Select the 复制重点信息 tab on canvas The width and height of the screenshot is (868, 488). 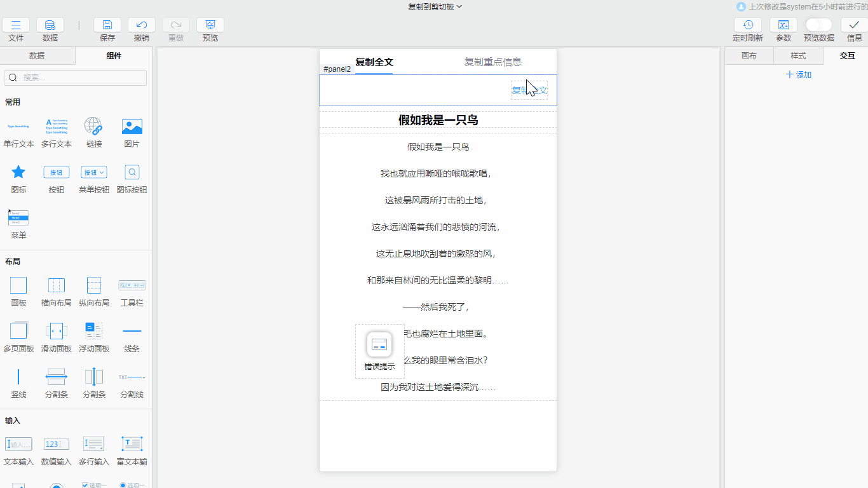492,62
